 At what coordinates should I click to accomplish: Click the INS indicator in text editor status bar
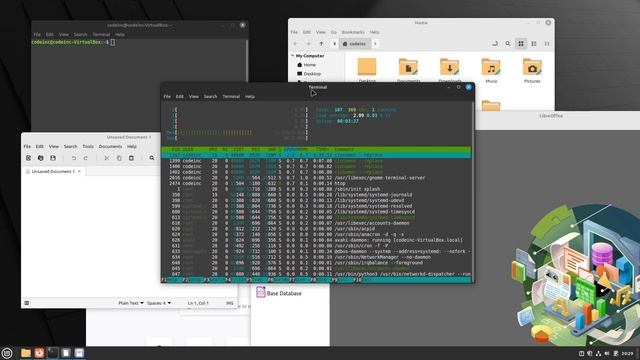pyautogui.click(x=229, y=303)
